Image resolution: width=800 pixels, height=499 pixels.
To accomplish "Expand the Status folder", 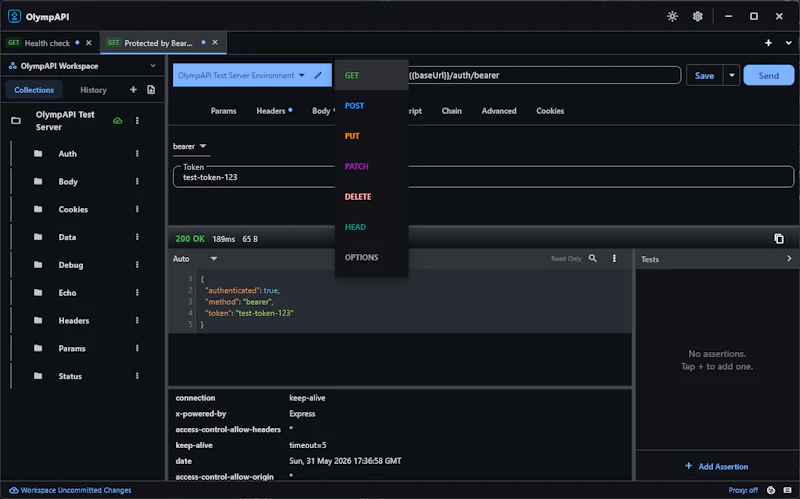I will 70,376.
